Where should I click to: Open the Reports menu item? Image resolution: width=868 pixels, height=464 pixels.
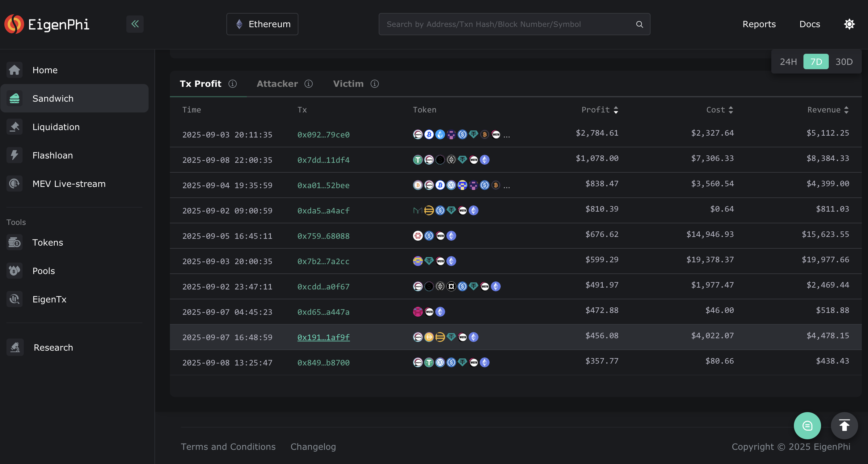pyautogui.click(x=759, y=24)
